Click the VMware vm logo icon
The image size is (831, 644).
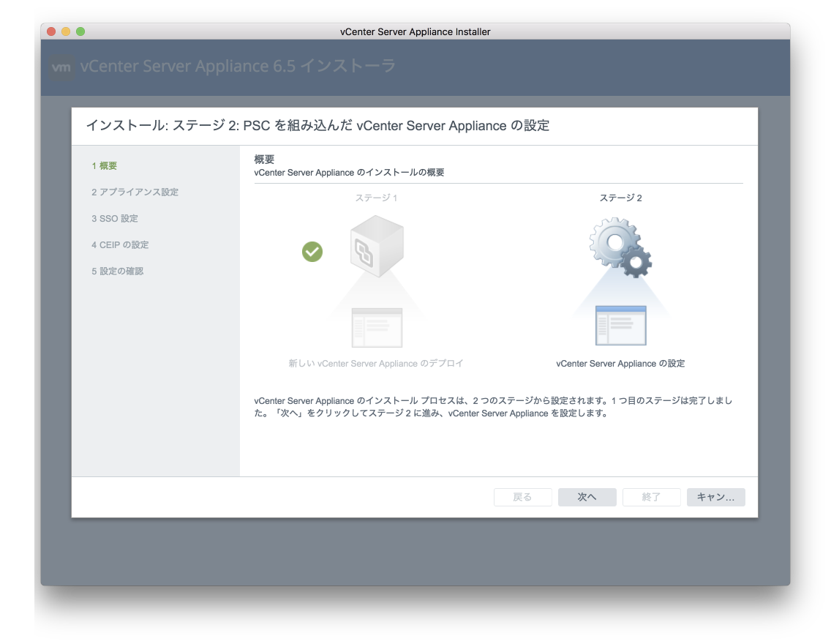coord(62,67)
